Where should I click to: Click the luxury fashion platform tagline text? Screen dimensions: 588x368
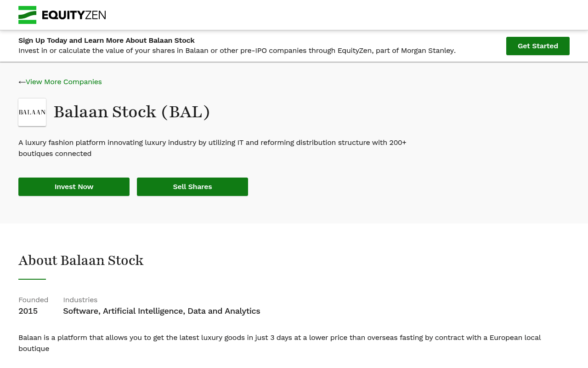tap(212, 148)
